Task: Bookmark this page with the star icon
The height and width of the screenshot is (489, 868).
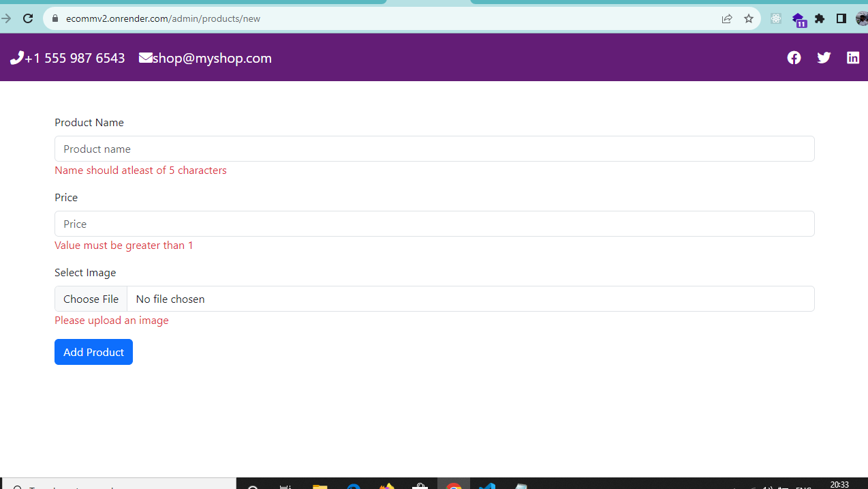Action: click(x=749, y=18)
